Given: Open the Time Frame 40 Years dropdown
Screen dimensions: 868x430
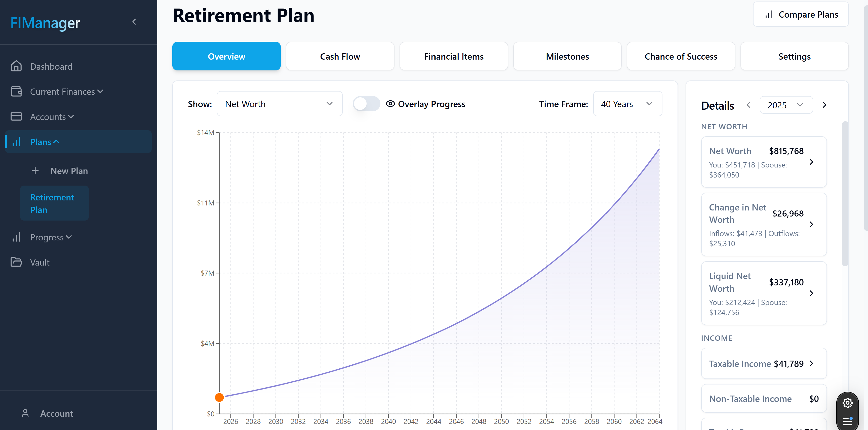Looking at the screenshot, I should 627,104.
